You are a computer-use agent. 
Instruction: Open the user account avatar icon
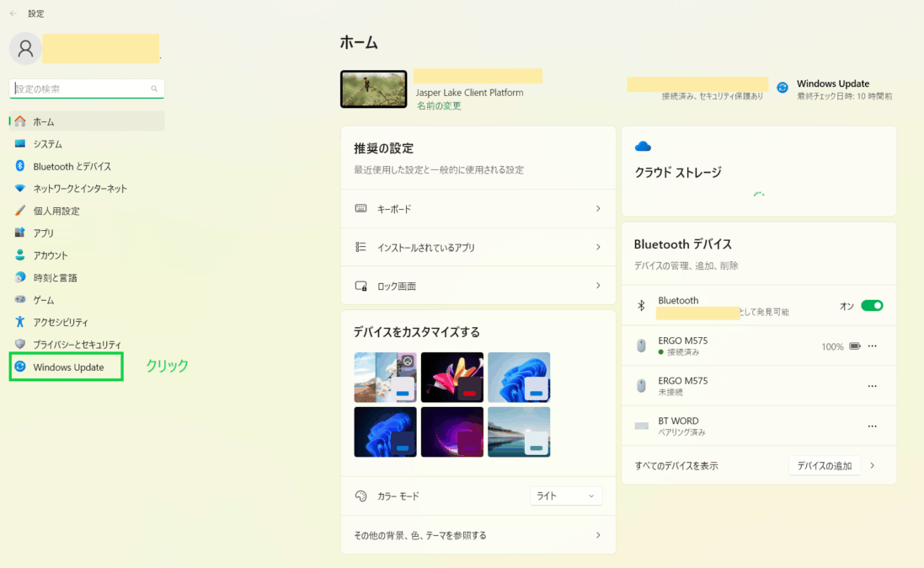click(x=25, y=48)
